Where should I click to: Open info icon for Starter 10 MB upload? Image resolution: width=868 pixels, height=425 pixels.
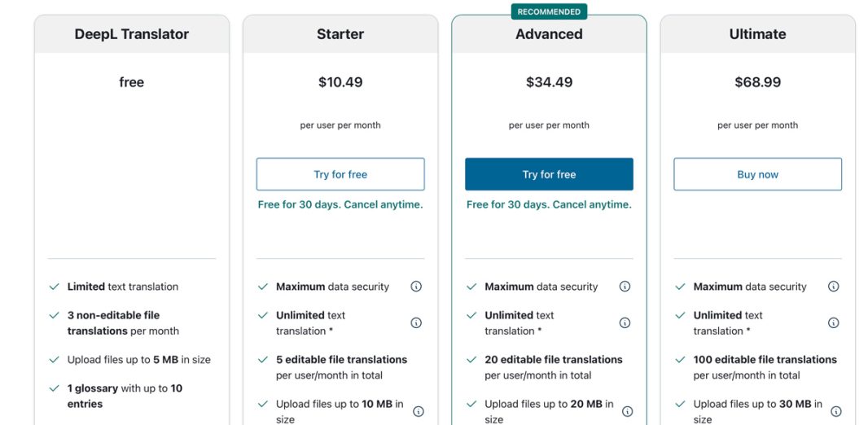click(x=419, y=411)
